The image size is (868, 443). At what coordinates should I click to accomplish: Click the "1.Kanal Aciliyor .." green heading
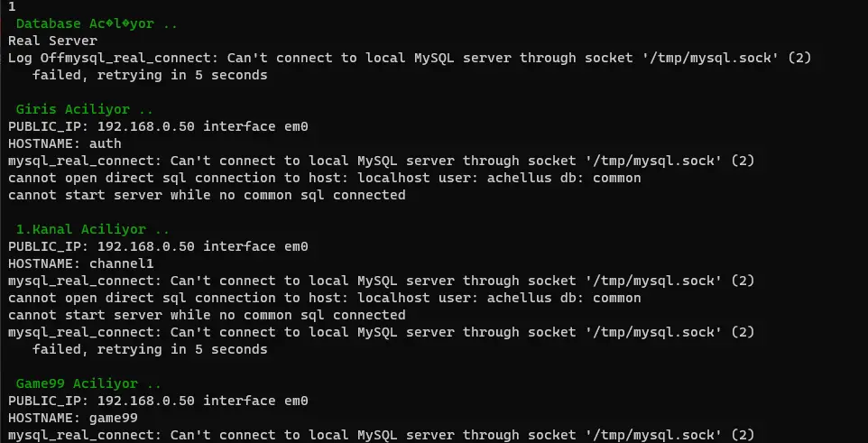tap(92, 229)
